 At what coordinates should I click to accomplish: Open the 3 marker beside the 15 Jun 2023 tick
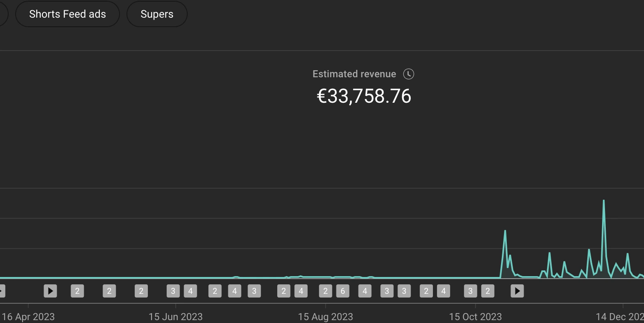click(173, 291)
